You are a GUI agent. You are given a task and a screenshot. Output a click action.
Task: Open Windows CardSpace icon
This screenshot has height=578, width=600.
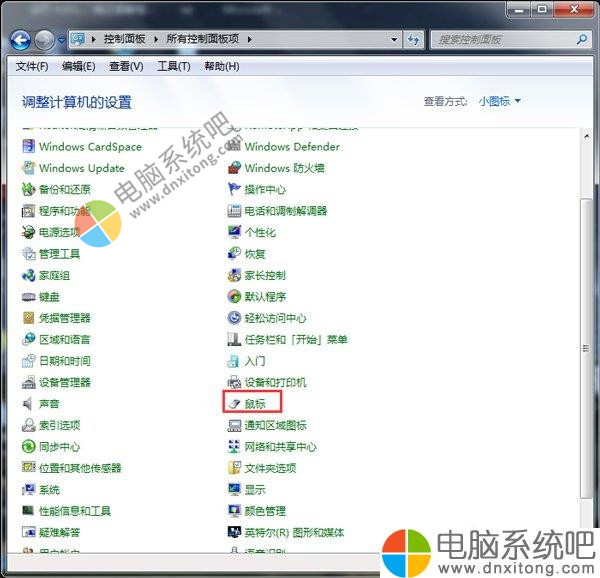[28, 147]
